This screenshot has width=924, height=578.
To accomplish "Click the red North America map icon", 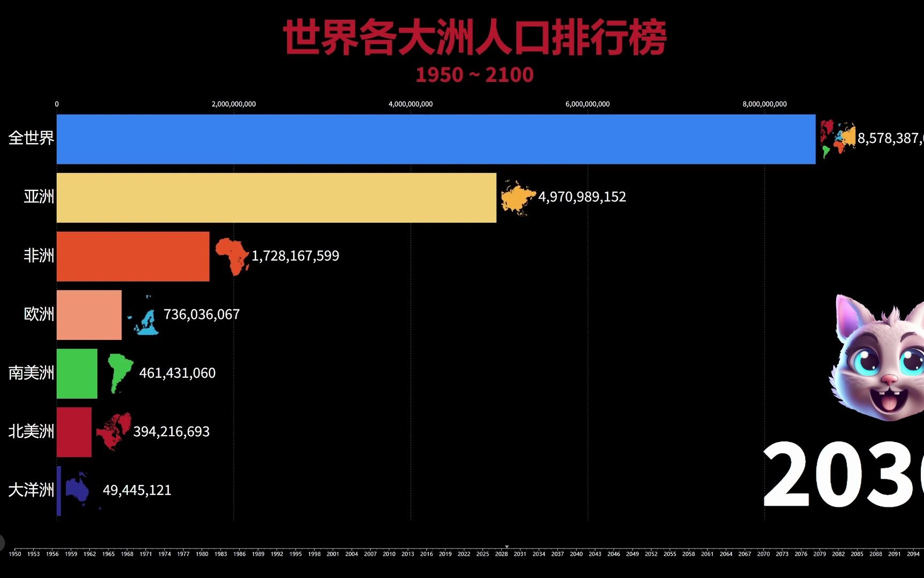I will (113, 431).
